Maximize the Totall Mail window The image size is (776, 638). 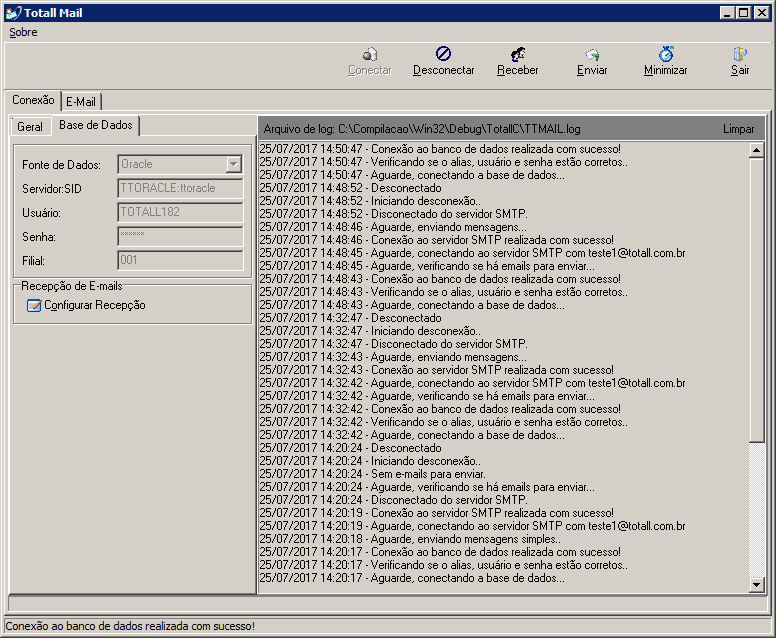[x=743, y=13]
